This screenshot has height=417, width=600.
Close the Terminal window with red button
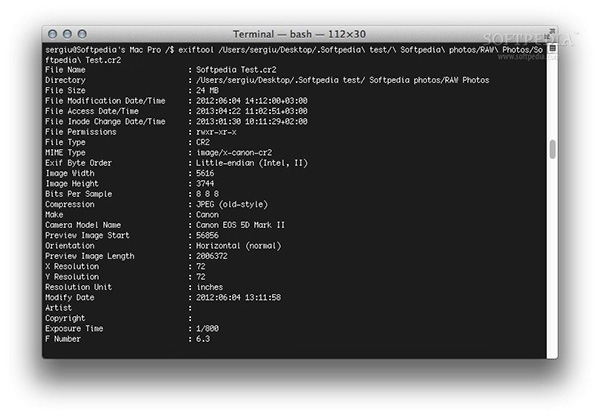pos(53,33)
